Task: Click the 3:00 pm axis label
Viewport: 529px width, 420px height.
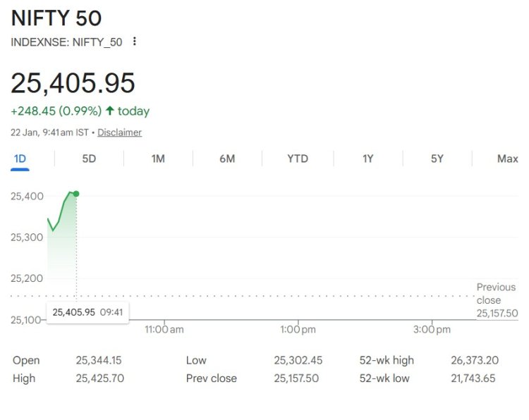Action: pyautogui.click(x=432, y=329)
